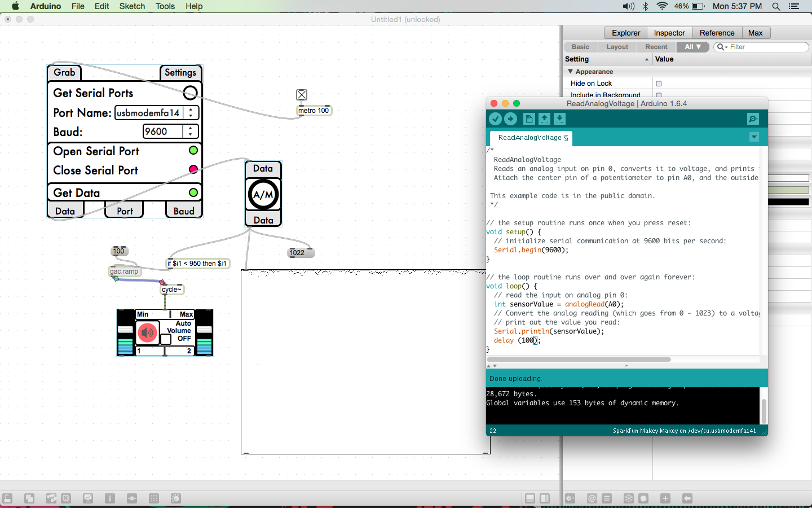Click the pink Close Serial Port indicator

(193, 169)
